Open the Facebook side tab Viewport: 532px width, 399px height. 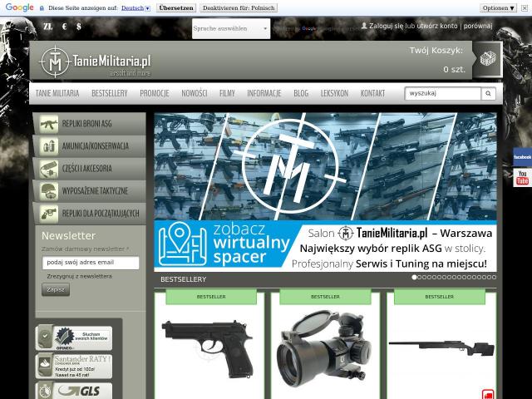pyautogui.click(x=522, y=157)
